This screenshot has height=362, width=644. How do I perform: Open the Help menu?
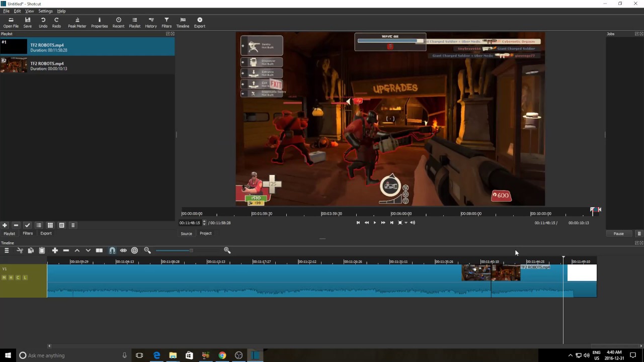[61, 11]
